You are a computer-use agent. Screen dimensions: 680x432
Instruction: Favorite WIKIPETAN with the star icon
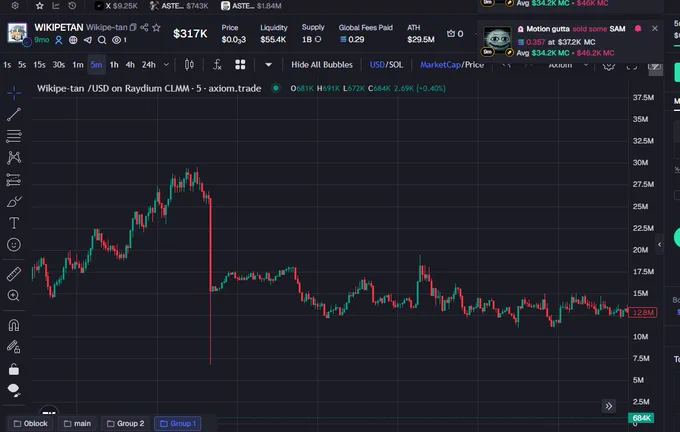coord(157,27)
